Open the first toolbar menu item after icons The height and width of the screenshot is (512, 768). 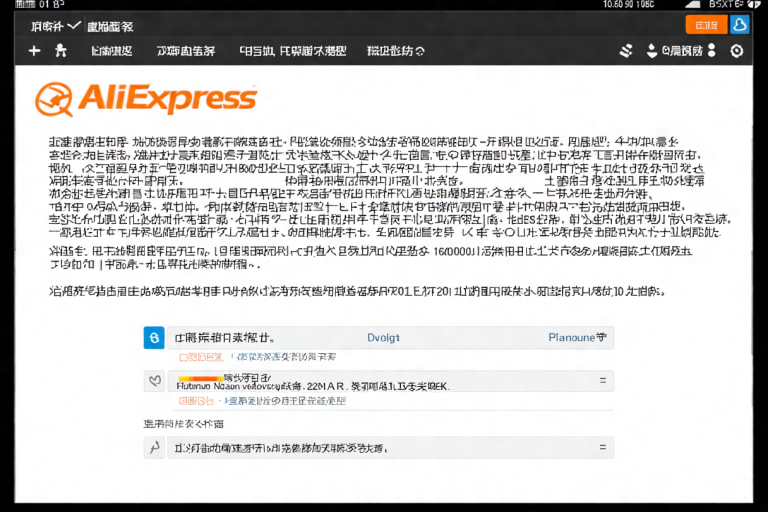point(111,50)
